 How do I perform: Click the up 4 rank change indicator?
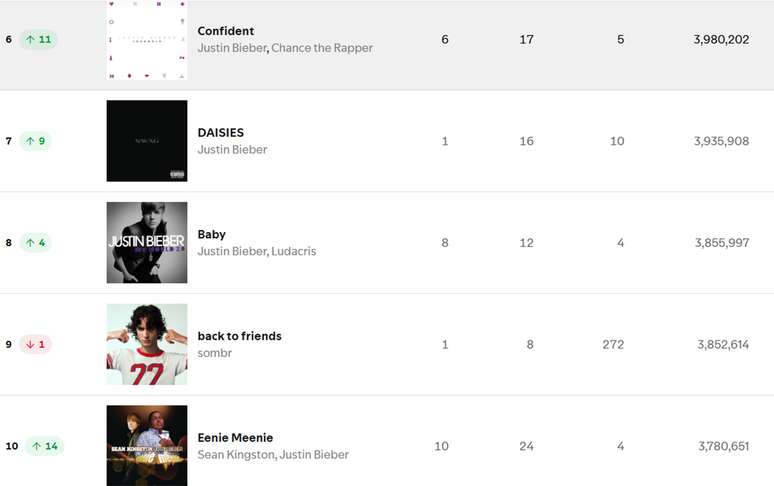35,243
